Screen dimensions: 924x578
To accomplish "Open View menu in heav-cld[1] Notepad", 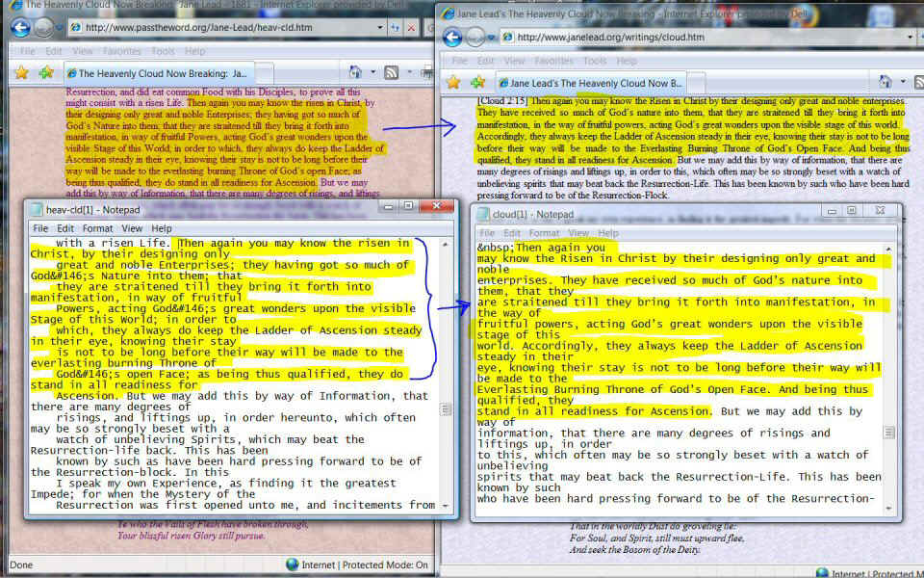I will pos(132,228).
